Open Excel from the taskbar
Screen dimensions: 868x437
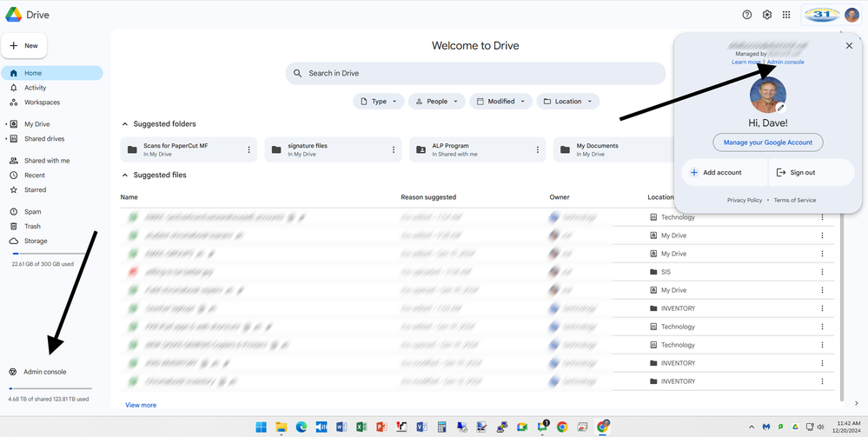point(361,427)
